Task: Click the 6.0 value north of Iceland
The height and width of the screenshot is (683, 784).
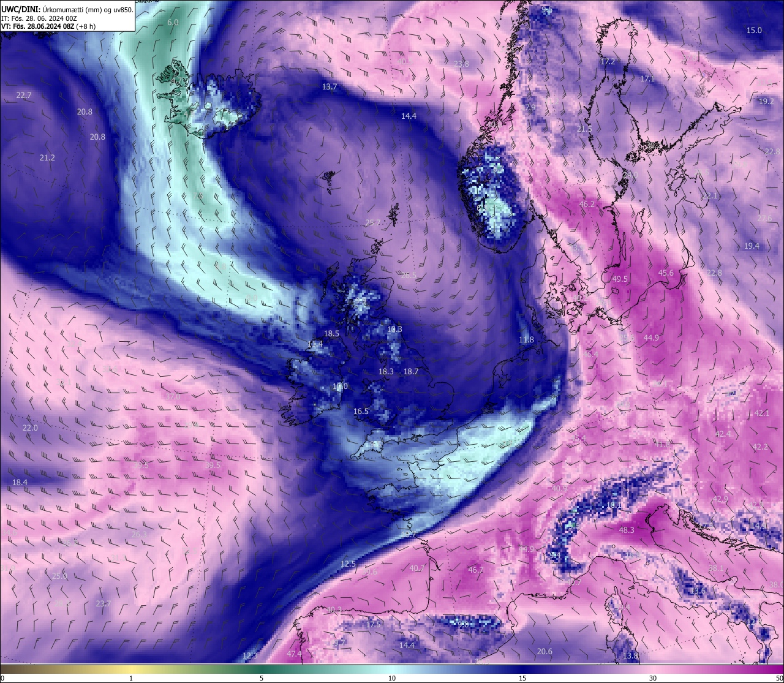Action: click(x=173, y=22)
